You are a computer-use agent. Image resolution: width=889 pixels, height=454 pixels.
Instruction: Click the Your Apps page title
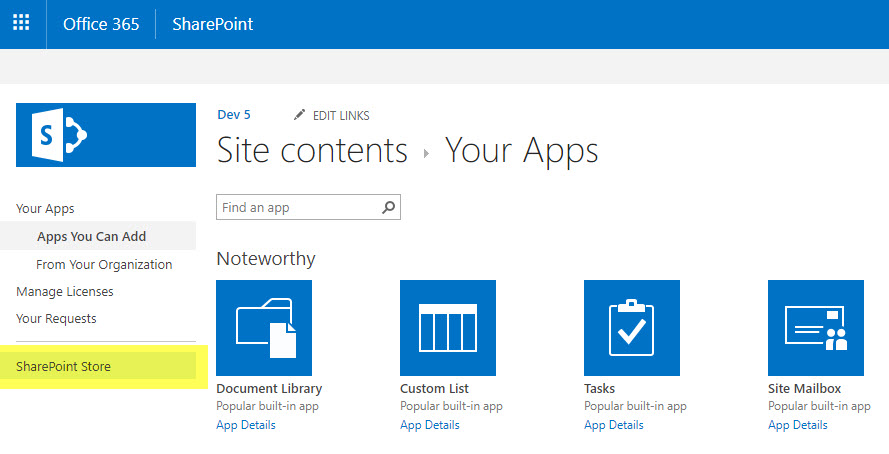click(522, 151)
